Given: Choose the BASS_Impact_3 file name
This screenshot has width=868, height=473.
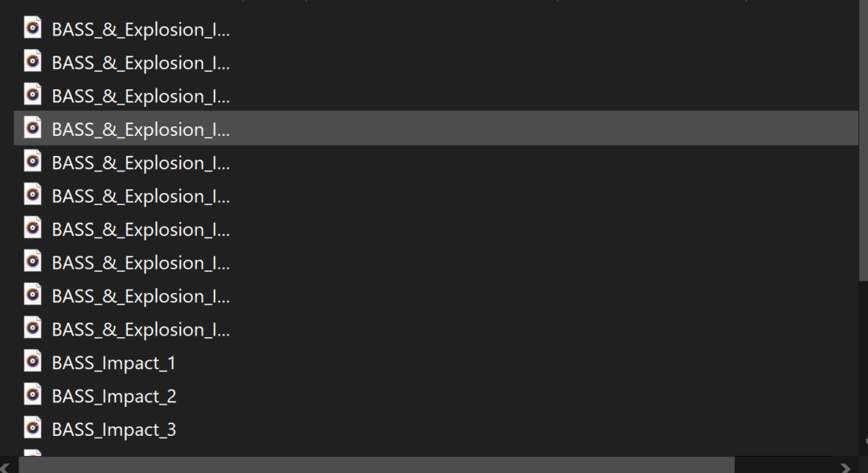Looking at the screenshot, I should 113,430.
